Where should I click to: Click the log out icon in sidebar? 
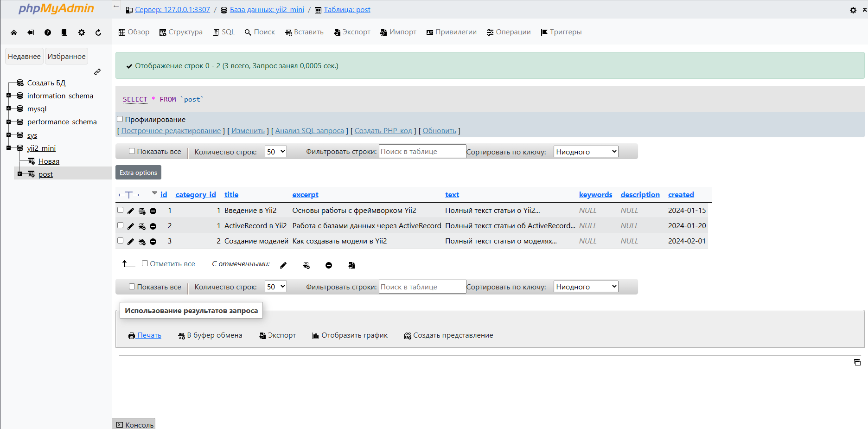[31, 32]
